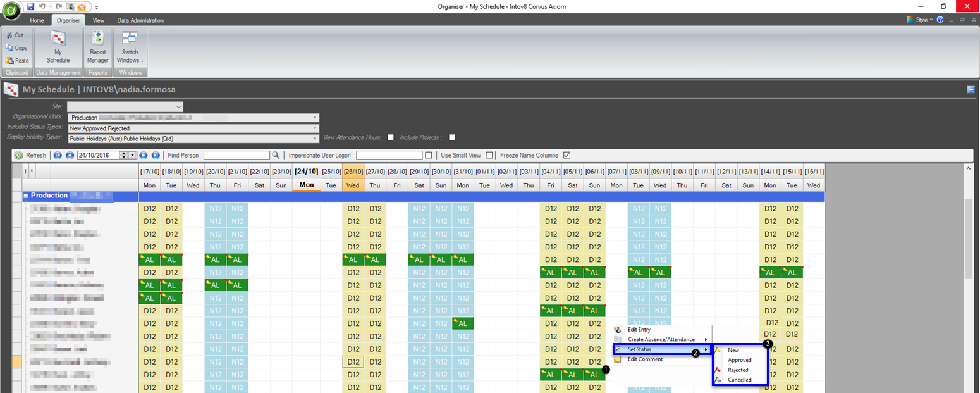Open the date picker calendar dropdown
Viewport: 980px width, 393px height.
click(132, 155)
